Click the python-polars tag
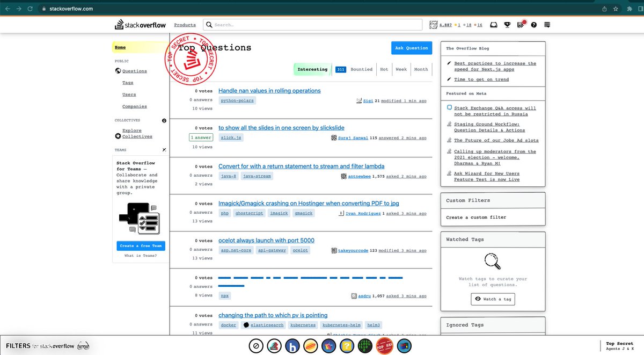This screenshot has width=644, height=355. (x=237, y=100)
